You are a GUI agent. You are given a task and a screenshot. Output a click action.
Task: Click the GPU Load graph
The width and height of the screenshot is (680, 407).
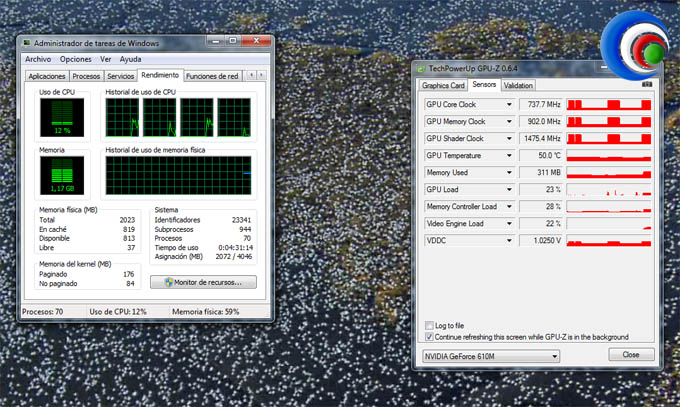pos(609,190)
